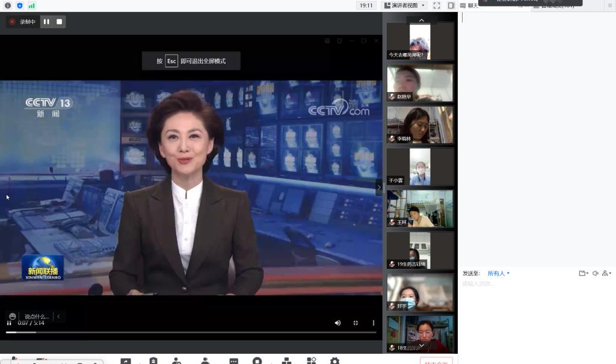The image size is (616, 364).
Task: Choose recipient from 所有人 dropdown
Action: pyautogui.click(x=498, y=273)
